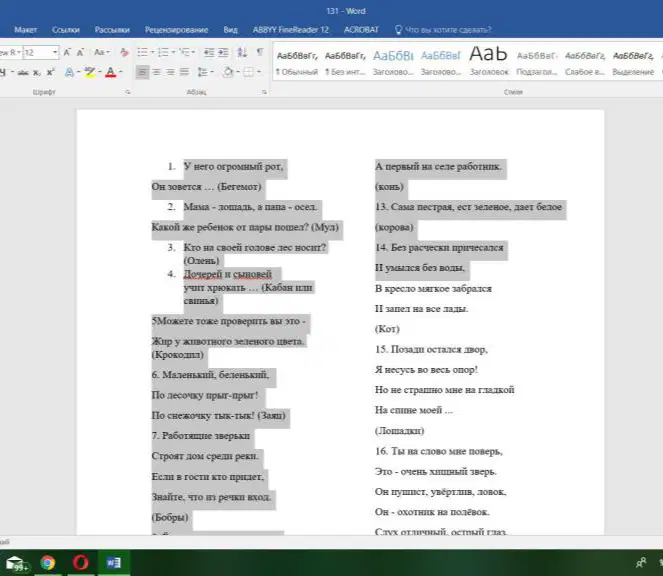Apply paragraph shading with the bucket icon
Screen dimensions: 663x576
tap(228, 72)
